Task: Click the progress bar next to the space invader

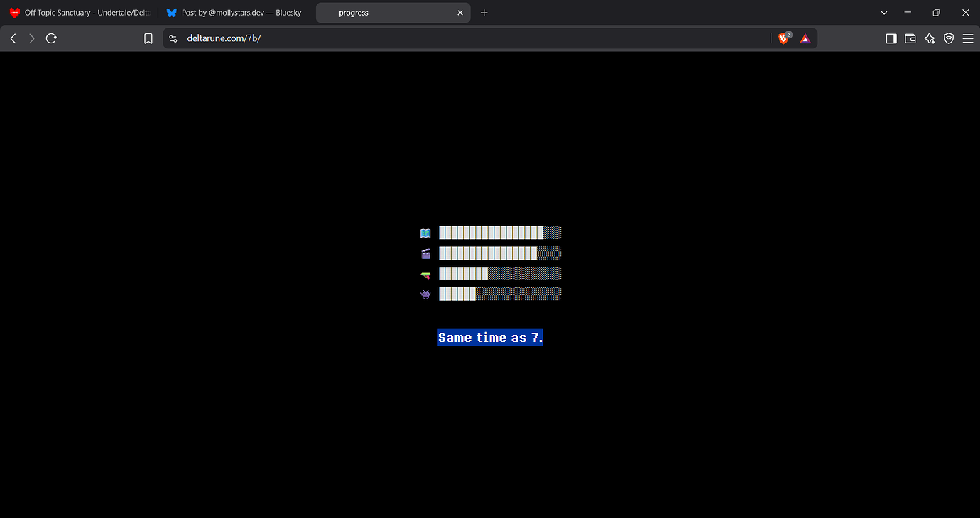Action: click(500, 294)
